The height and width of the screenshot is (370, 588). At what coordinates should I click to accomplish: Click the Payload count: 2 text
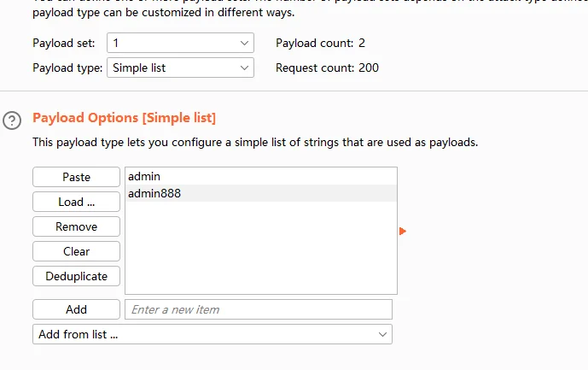coord(320,43)
